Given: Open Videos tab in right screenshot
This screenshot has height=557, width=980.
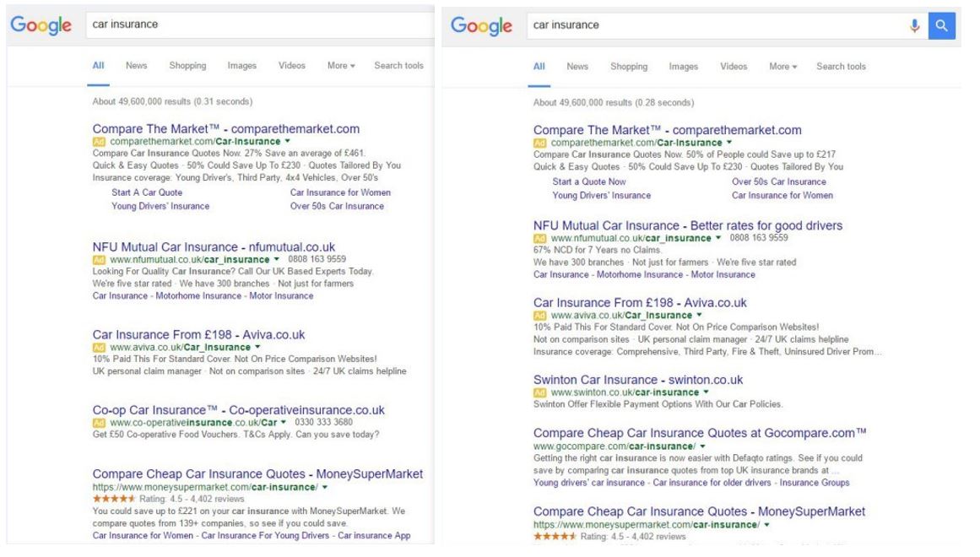Looking at the screenshot, I should [x=734, y=67].
